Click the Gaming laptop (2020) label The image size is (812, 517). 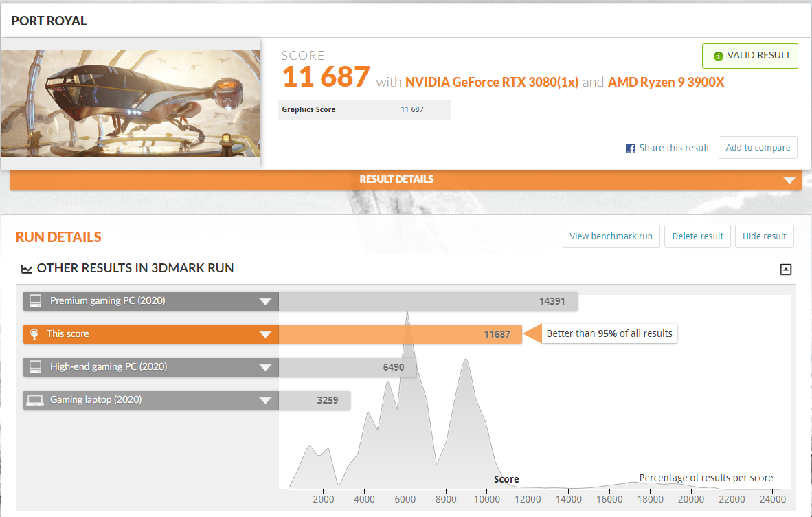click(x=95, y=400)
